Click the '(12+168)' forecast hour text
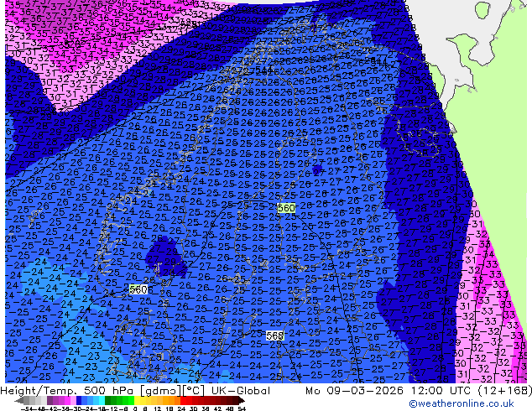This screenshot has width=532, height=411. point(504,391)
